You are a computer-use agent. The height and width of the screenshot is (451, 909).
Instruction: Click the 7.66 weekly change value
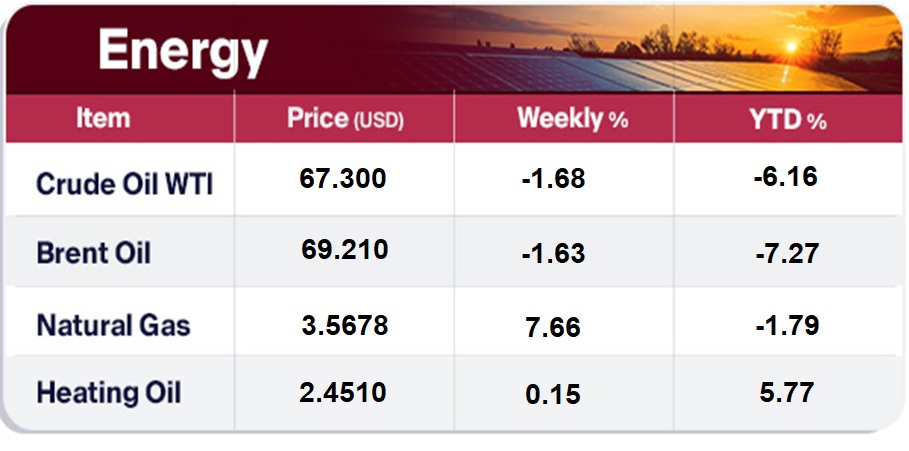click(x=553, y=327)
